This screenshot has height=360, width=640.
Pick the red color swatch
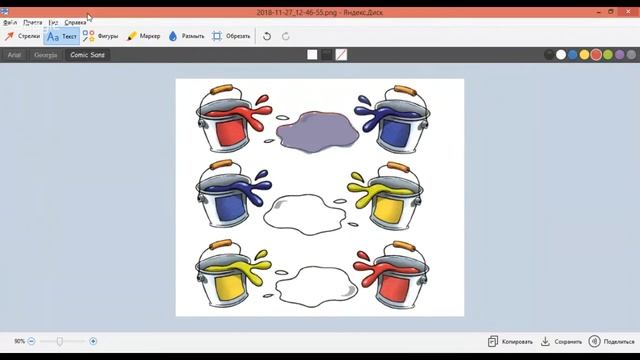coord(596,55)
